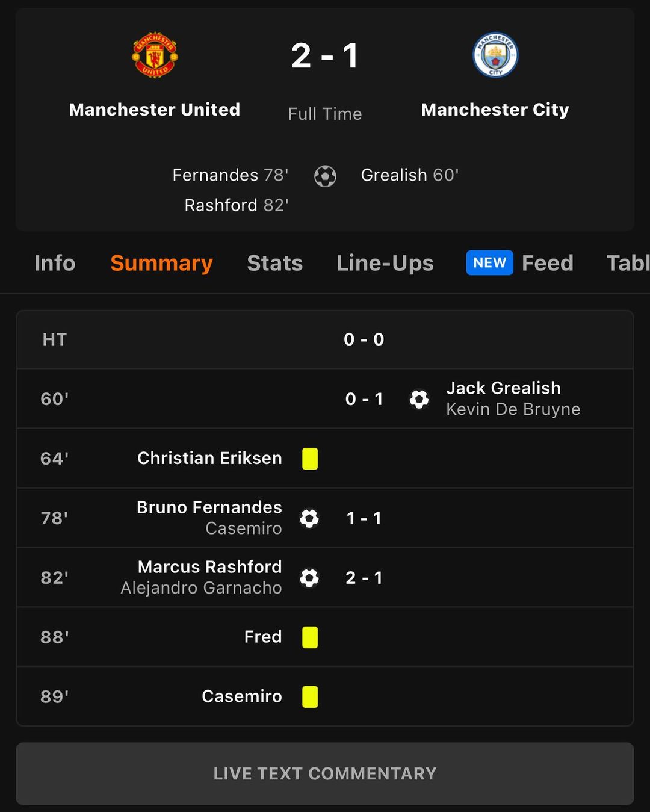
Task: Switch to the Info tab
Action: (x=55, y=263)
